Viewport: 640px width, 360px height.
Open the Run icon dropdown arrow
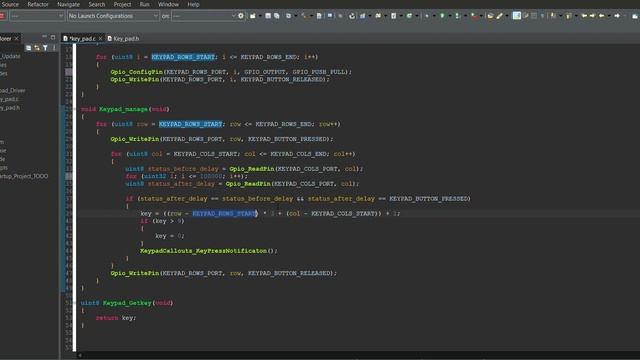click(449, 16)
